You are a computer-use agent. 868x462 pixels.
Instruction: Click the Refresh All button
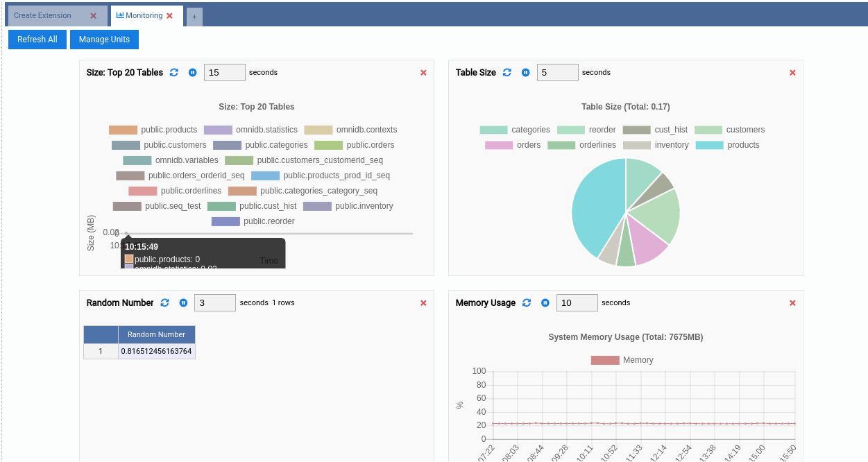tap(37, 40)
